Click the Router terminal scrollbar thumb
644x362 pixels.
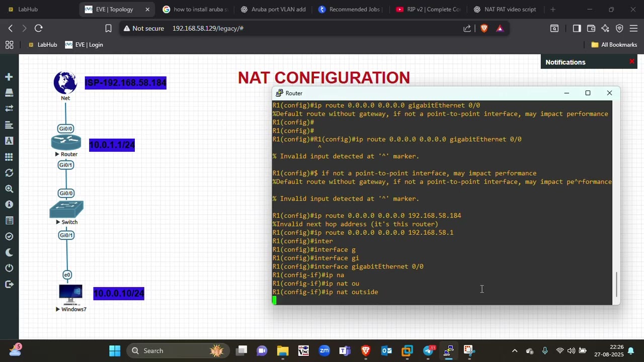point(616,284)
